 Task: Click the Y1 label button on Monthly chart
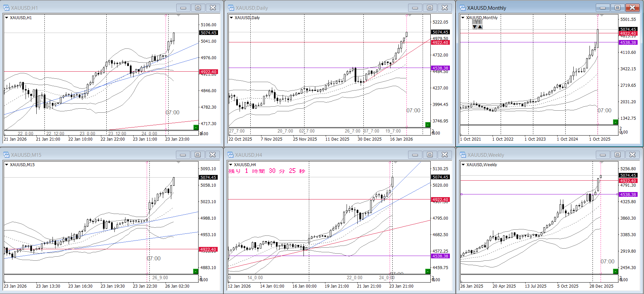click(x=477, y=22)
